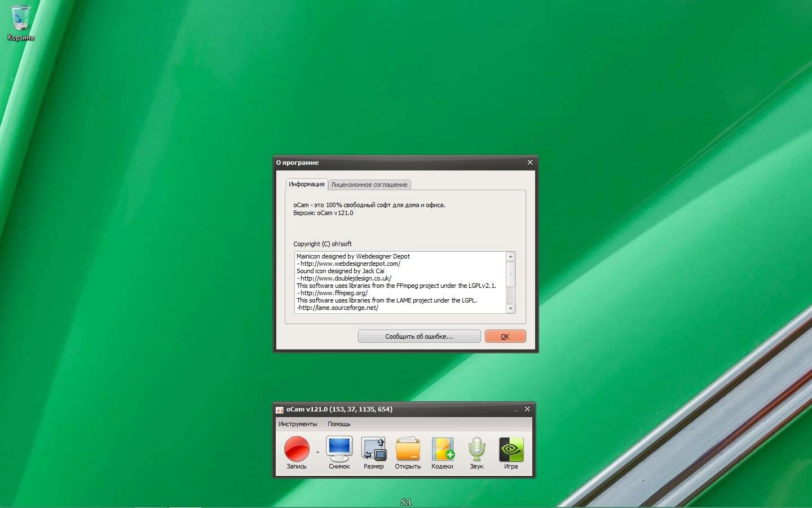
Task: Click the credits scrollbar's down arrow
Action: (x=510, y=308)
